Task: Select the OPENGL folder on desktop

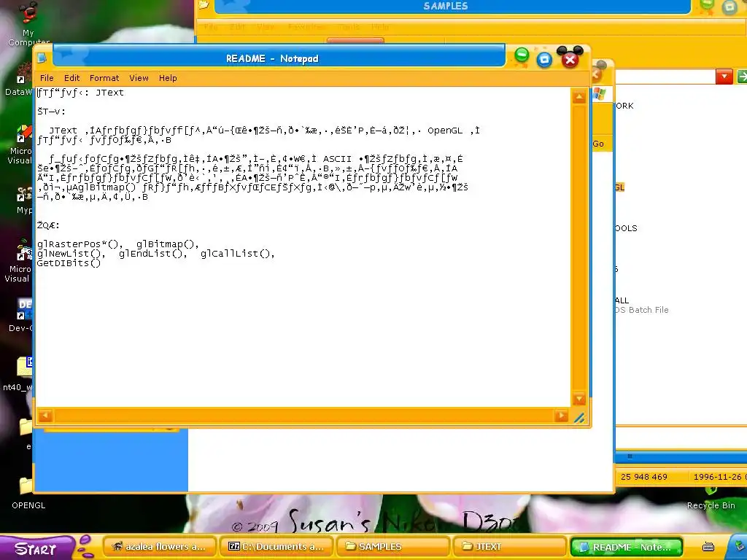Action: pyautogui.click(x=28, y=493)
